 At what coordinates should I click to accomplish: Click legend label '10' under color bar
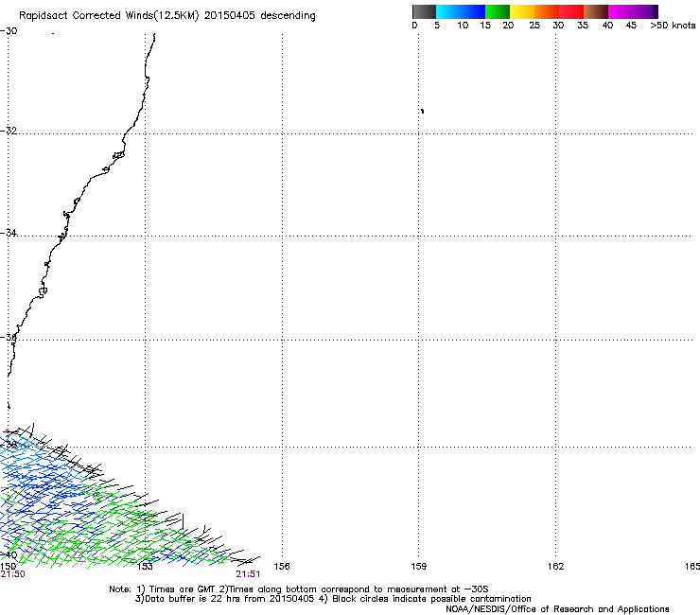tap(463, 26)
